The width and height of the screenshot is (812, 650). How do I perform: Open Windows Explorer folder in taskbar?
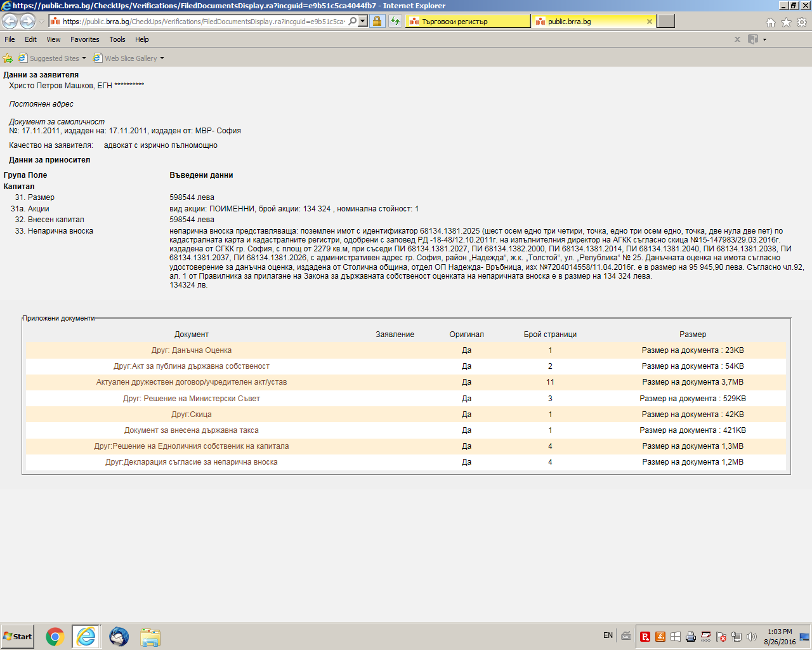pyautogui.click(x=150, y=637)
